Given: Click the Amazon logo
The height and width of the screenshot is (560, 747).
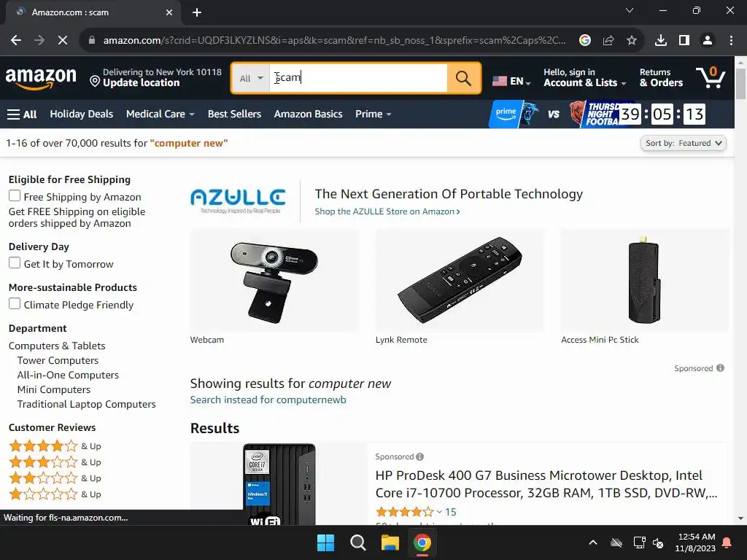Looking at the screenshot, I should [x=41, y=77].
